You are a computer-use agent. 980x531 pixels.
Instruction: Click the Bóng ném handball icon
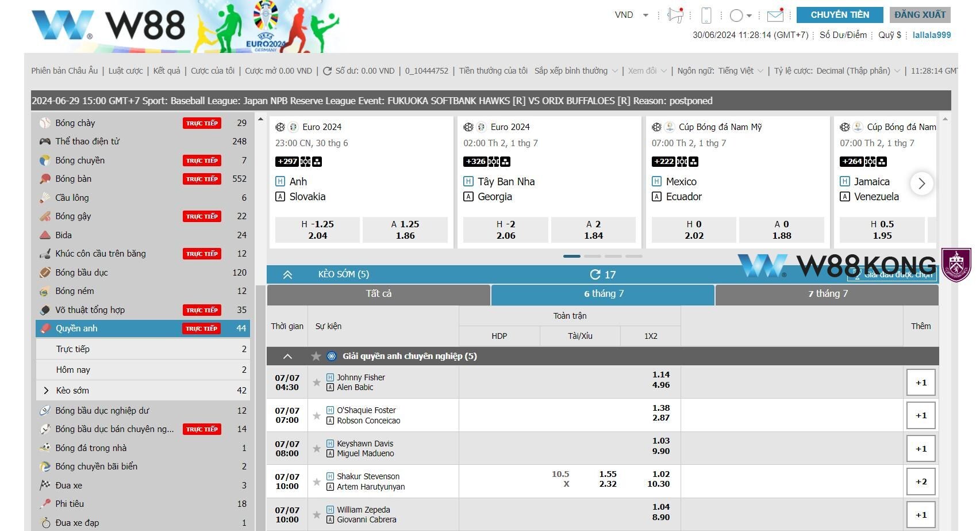pyautogui.click(x=45, y=291)
